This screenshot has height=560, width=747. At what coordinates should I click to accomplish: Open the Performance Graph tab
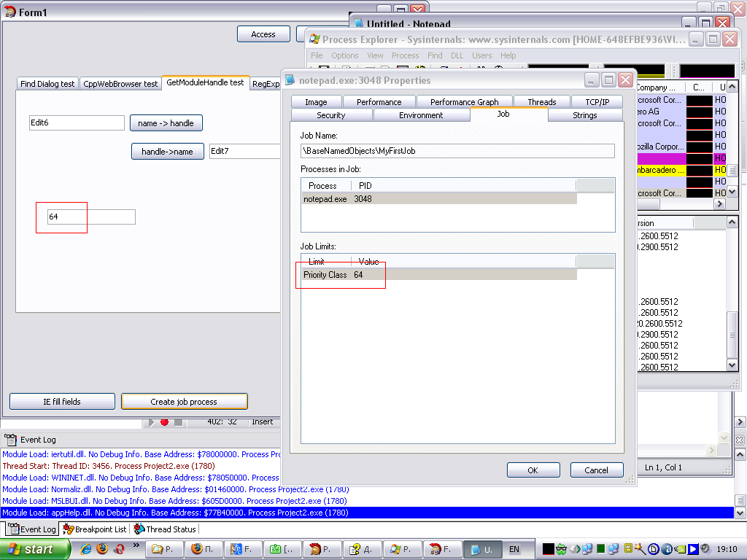(x=464, y=102)
